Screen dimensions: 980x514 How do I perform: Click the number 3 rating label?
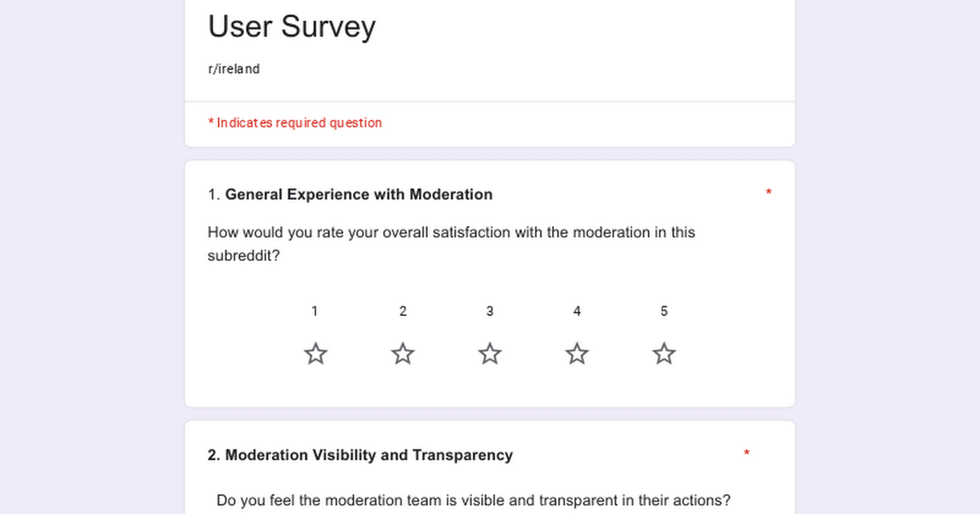point(490,311)
